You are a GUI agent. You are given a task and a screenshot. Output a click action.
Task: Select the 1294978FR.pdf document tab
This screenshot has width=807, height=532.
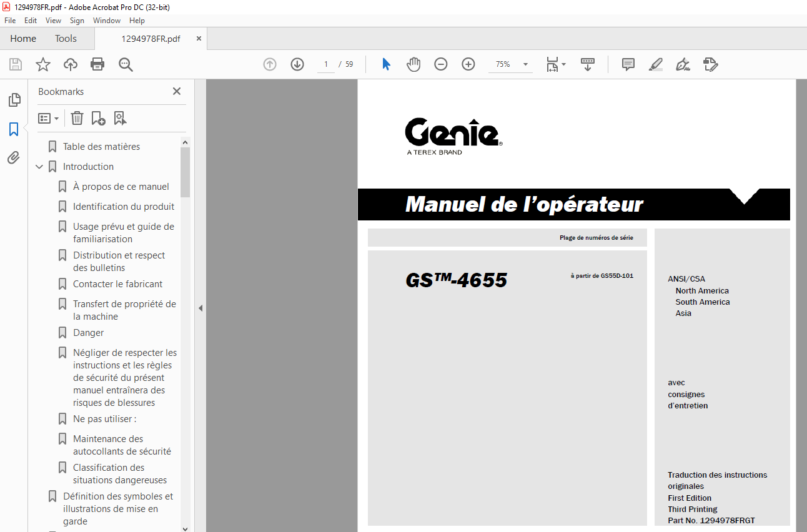tap(151, 39)
